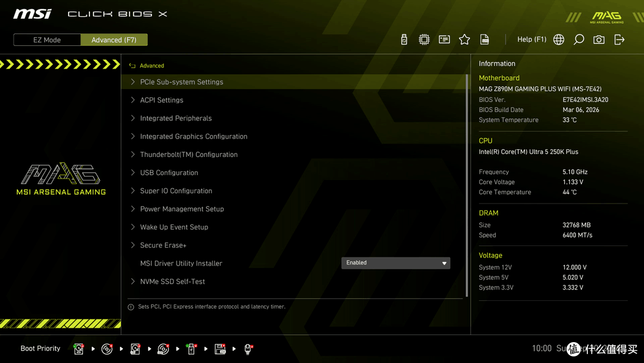Click the 1.133 V core voltage value
644x363 pixels.
tap(573, 181)
